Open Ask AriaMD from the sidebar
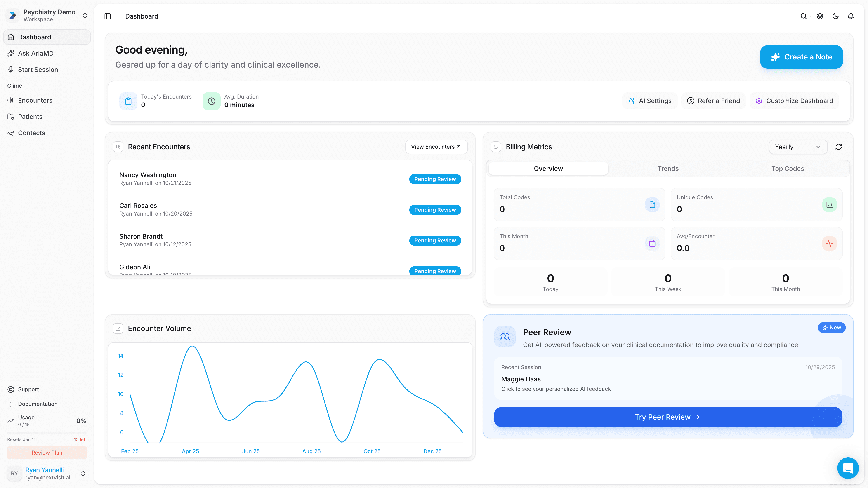The width and height of the screenshot is (868, 488). pos(36,53)
